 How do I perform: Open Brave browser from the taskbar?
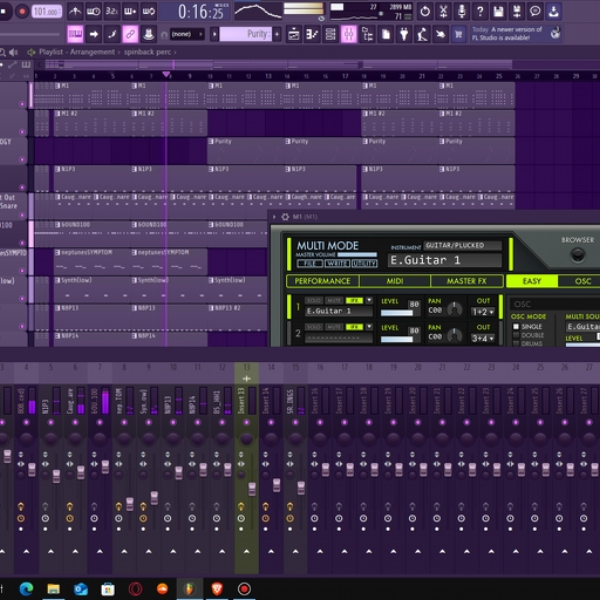pos(217,589)
